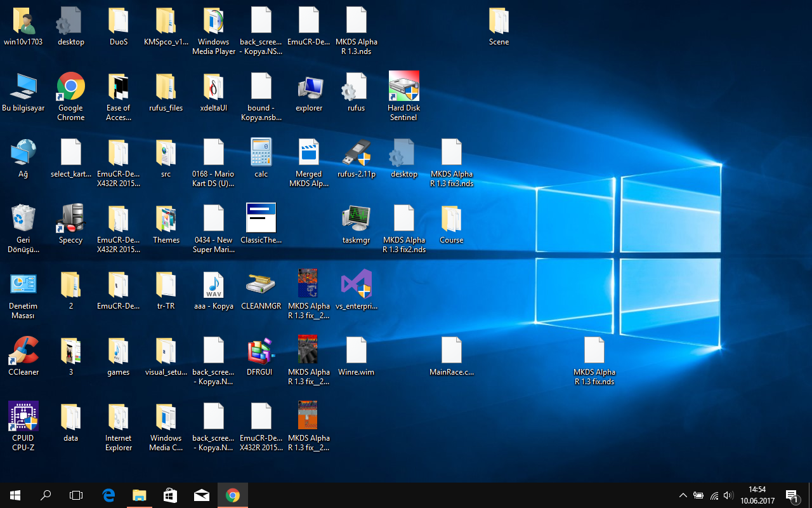Open the Windows Start menu
Viewport: 812px width, 508px height.
point(15,495)
